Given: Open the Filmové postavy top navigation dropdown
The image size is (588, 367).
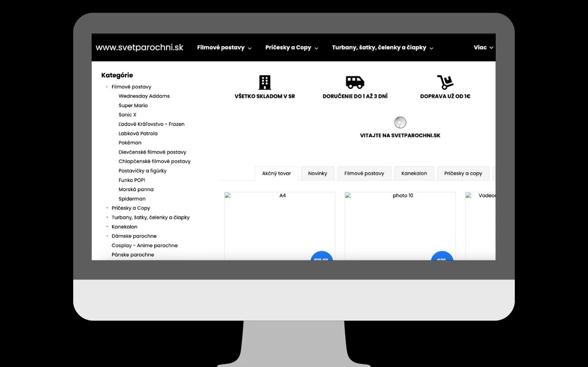Looking at the screenshot, I should point(224,47).
